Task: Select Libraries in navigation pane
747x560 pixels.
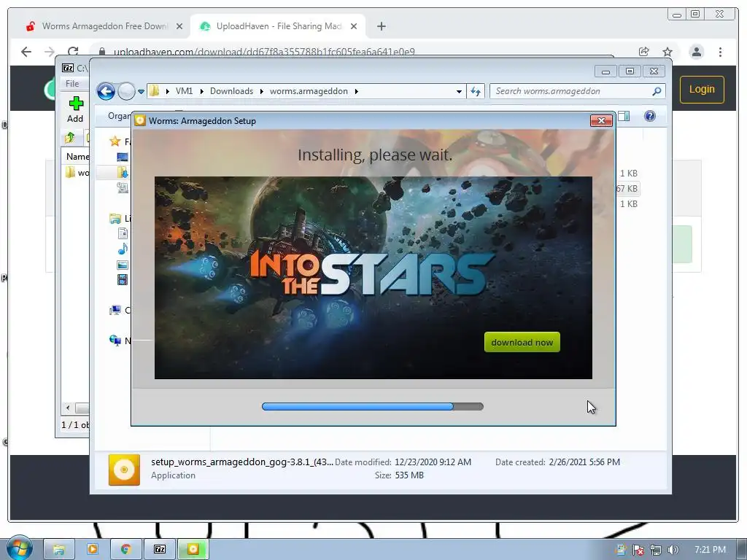Action: click(x=119, y=219)
